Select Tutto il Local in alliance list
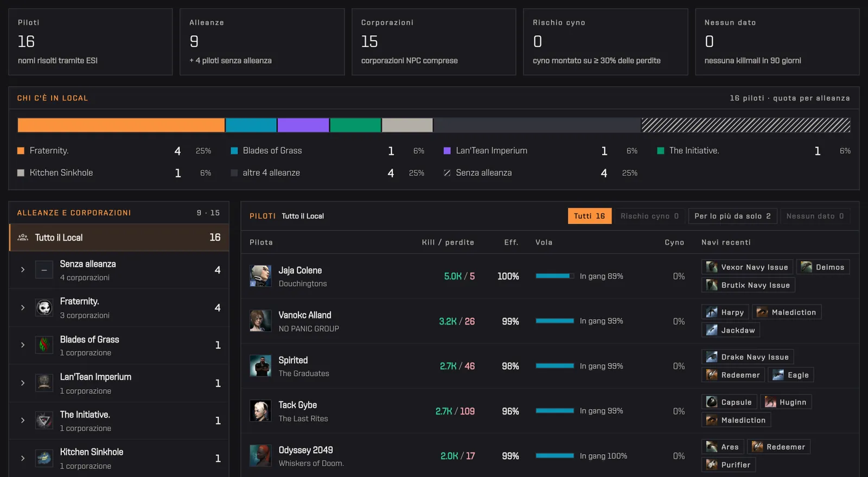868x477 pixels. [x=119, y=238]
